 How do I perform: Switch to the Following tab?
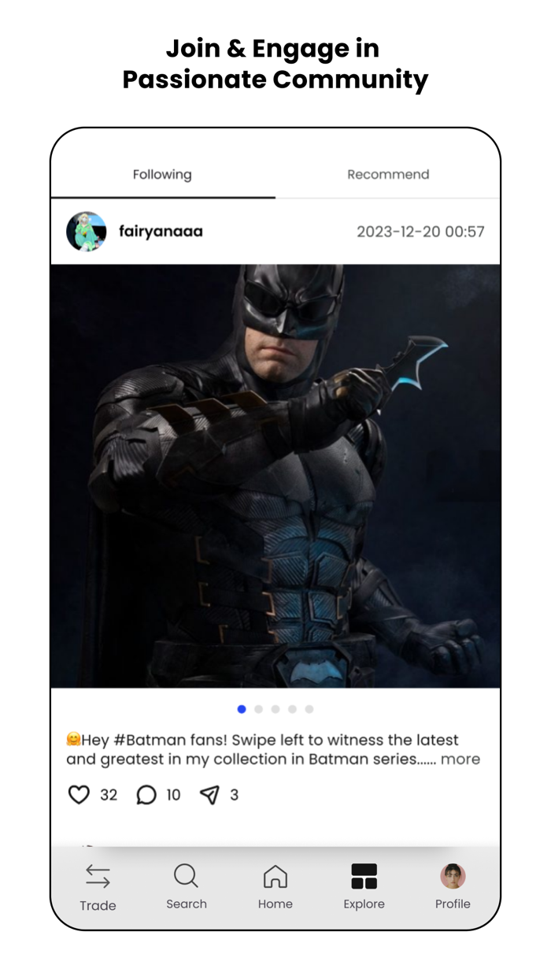click(x=162, y=175)
